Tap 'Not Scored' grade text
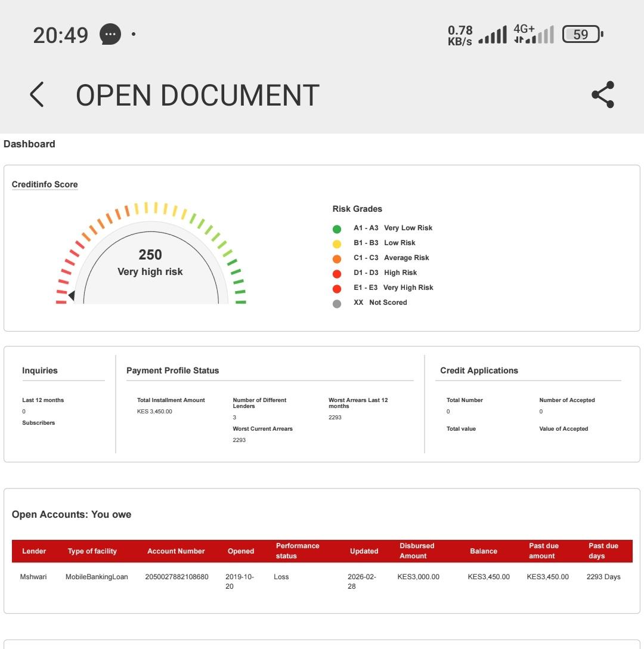Image resolution: width=644 pixels, height=649 pixels. click(388, 302)
